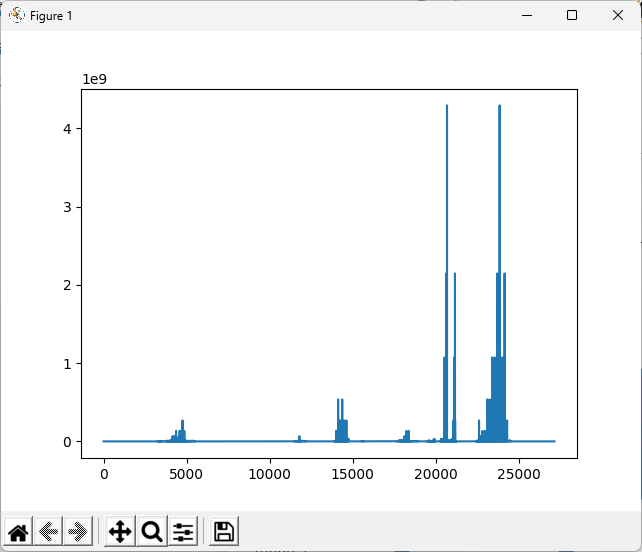Toggle the Pan/move axes tool

pyautogui.click(x=119, y=532)
